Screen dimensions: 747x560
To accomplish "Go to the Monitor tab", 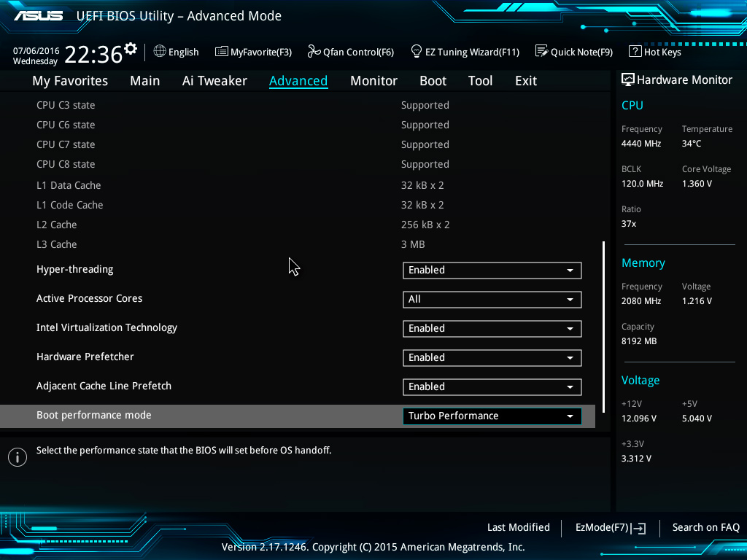I will coord(373,81).
